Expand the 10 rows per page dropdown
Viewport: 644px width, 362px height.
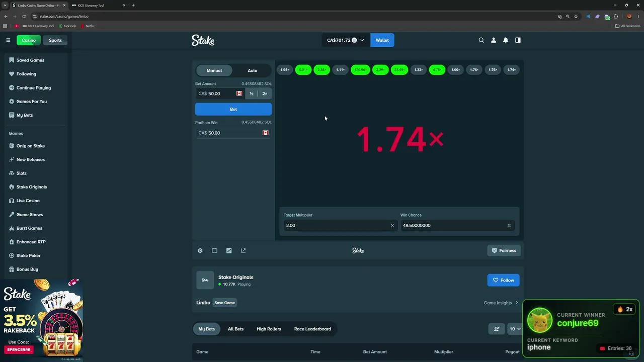tap(514, 329)
